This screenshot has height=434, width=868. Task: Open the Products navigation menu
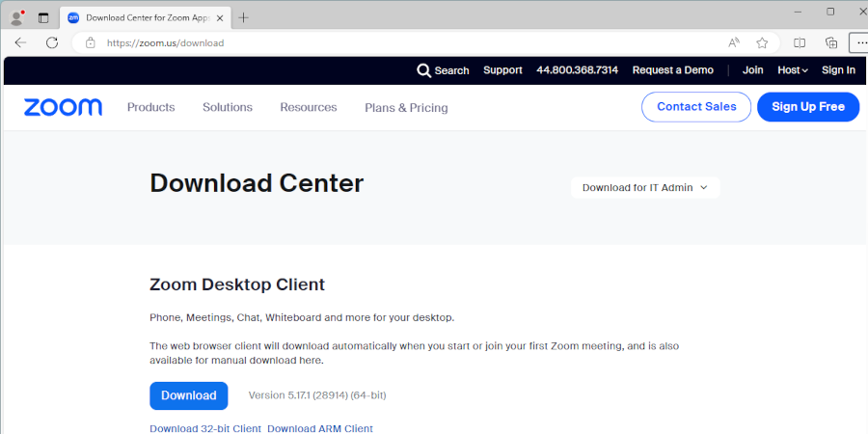click(x=150, y=107)
